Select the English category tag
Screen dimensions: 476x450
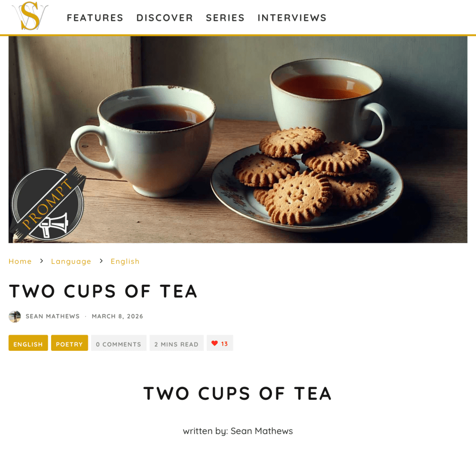click(28, 343)
